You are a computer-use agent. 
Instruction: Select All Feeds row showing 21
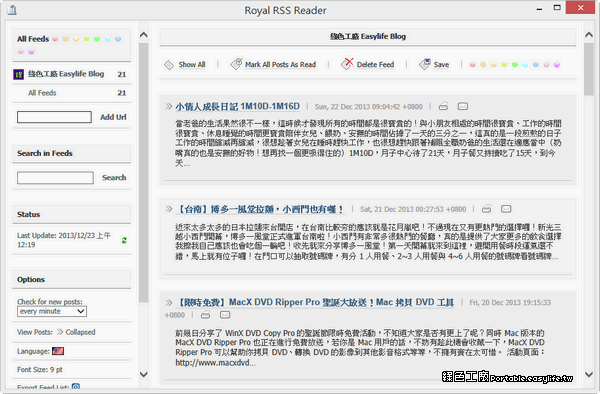point(72,93)
